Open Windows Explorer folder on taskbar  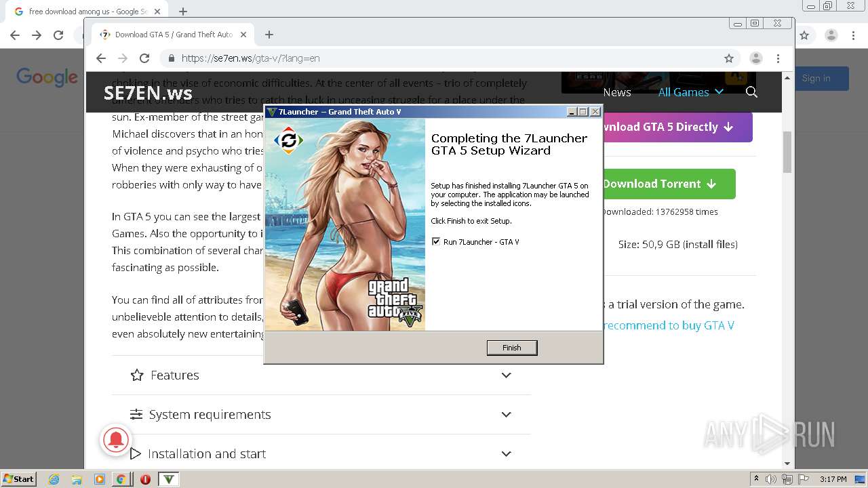point(77,479)
